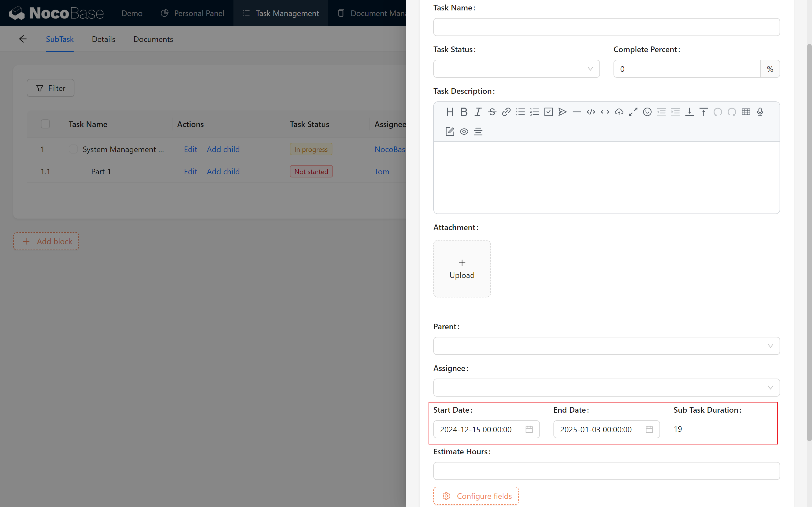Click the Bold formatting icon
The width and height of the screenshot is (812, 507).
tap(464, 112)
